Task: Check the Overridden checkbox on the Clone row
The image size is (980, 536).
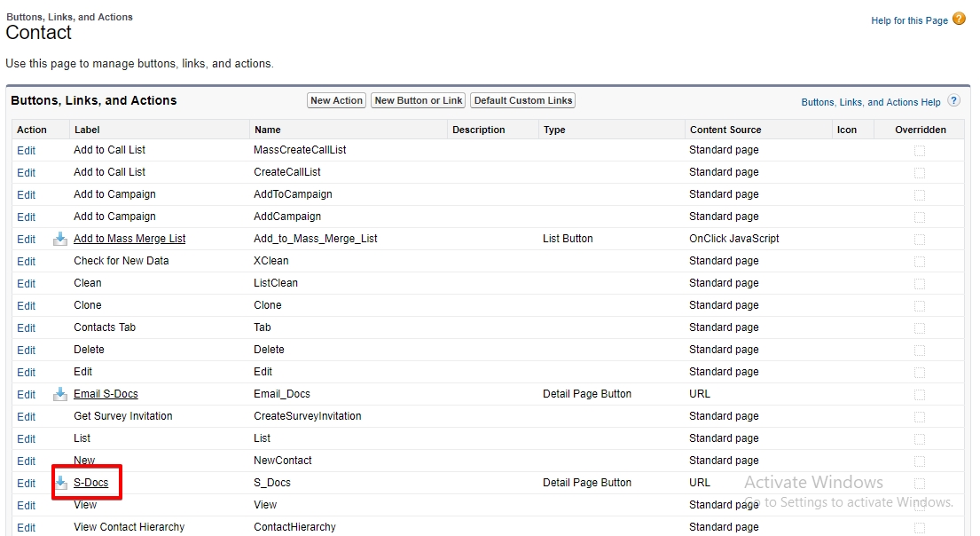Action: click(x=920, y=305)
